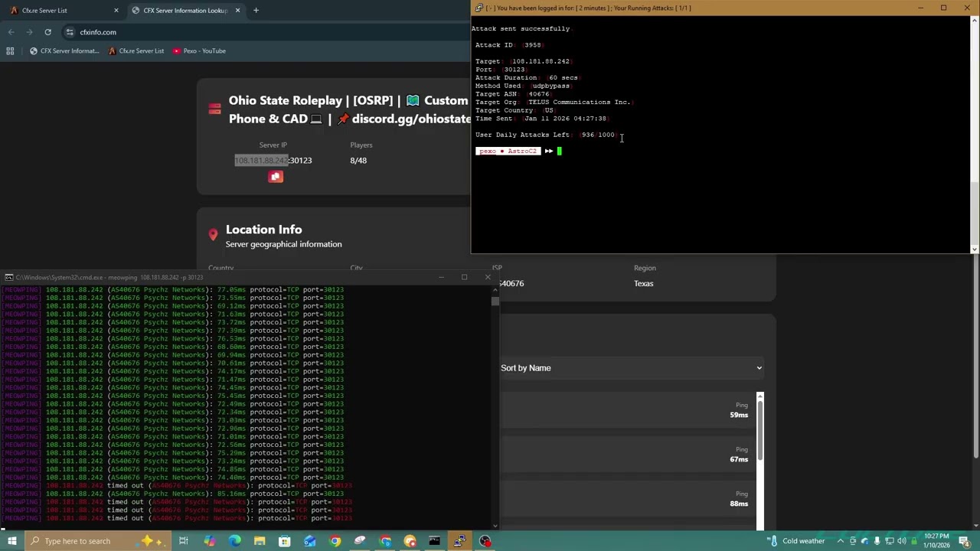Open Pexo - YouTube bookmark
Screen dimensions: 980x551
coord(199,51)
